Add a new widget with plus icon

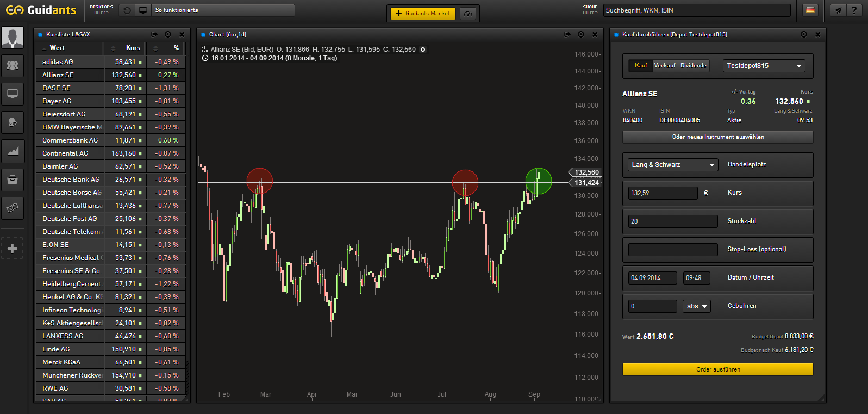tap(13, 248)
